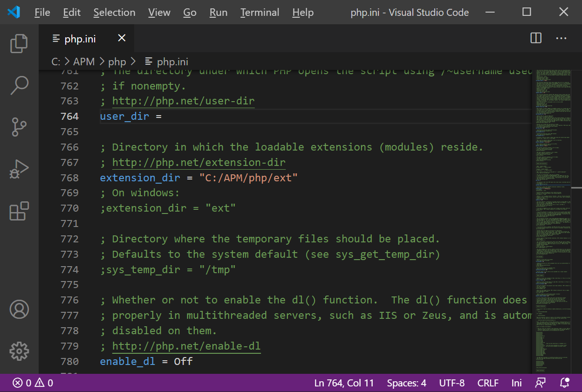The width and height of the screenshot is (582, 392).
Task: Click the APM breadcrumb segment
Action: [x=84, y=62]
